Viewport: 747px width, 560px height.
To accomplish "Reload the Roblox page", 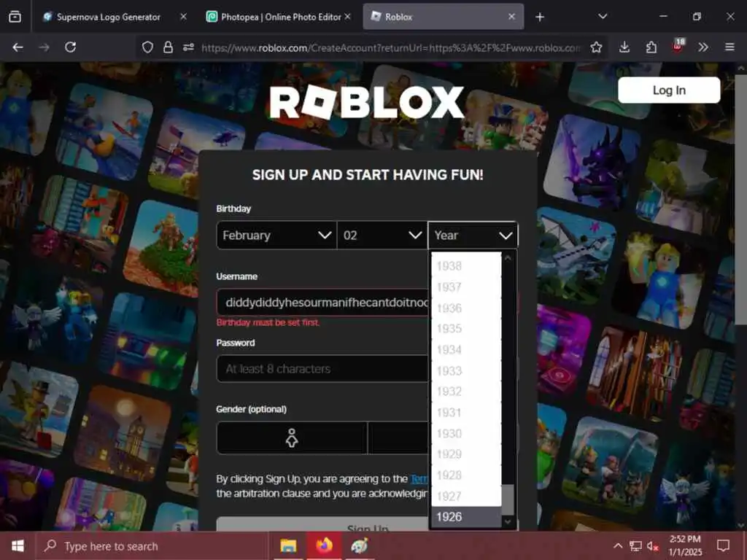I will pos(71,47).
